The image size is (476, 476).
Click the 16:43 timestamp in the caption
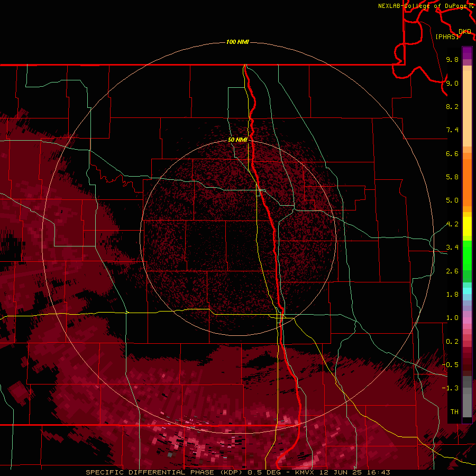(380, 472)
